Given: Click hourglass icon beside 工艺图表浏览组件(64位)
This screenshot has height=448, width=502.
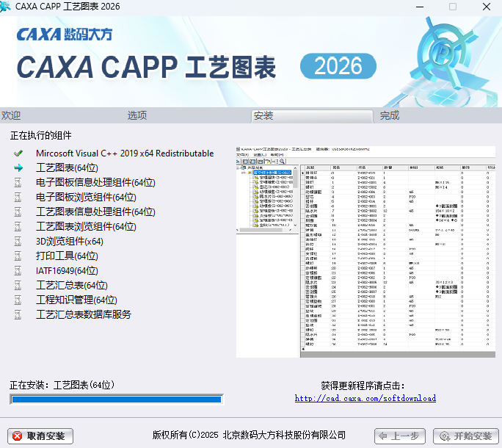Looking at the screenshot, I should pos(18,226).
